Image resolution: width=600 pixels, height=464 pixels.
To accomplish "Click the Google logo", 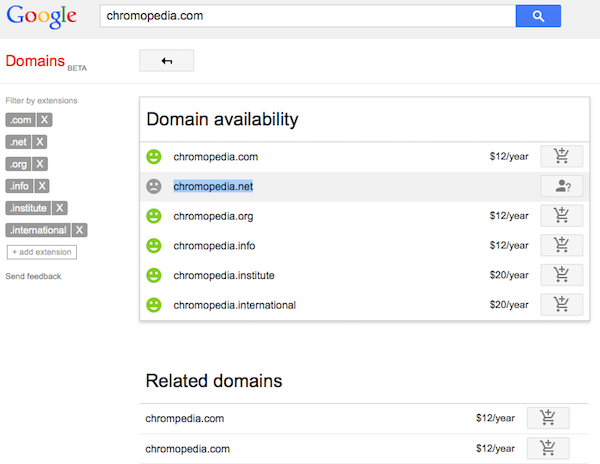I will [x=40, y=17].
